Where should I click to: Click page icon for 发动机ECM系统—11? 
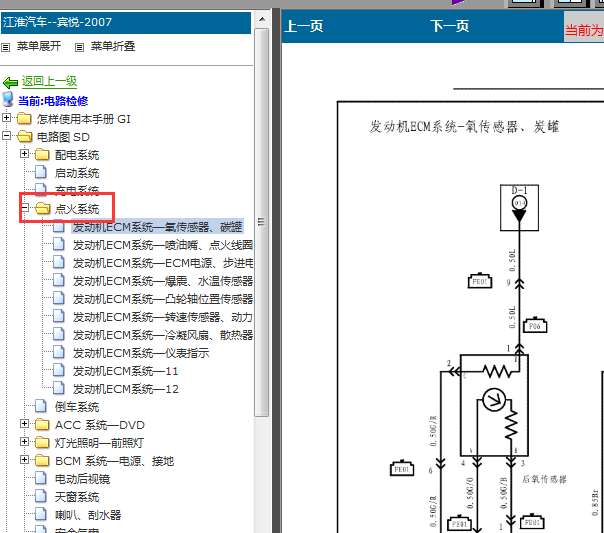[x=59, y=370]
